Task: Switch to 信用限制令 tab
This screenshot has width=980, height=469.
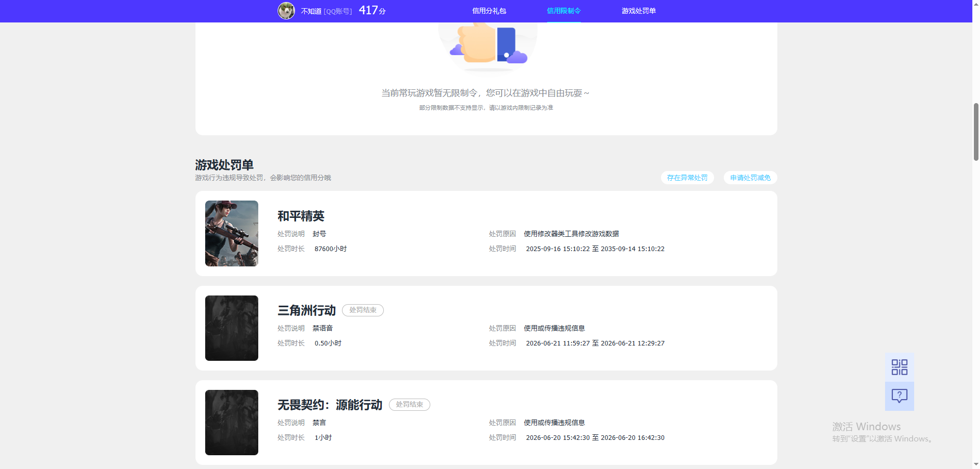Action: coord(563,11)
